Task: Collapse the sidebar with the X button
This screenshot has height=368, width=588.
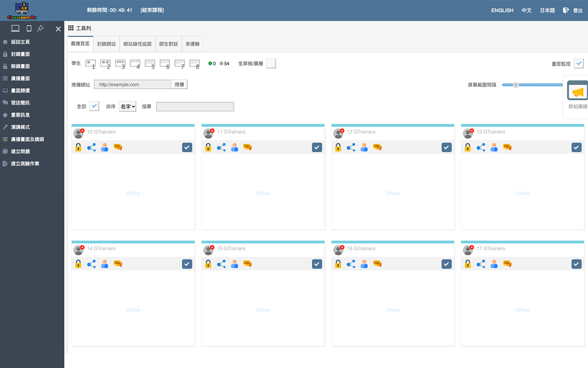Action: pyautogui.click(x=58, y=29)
